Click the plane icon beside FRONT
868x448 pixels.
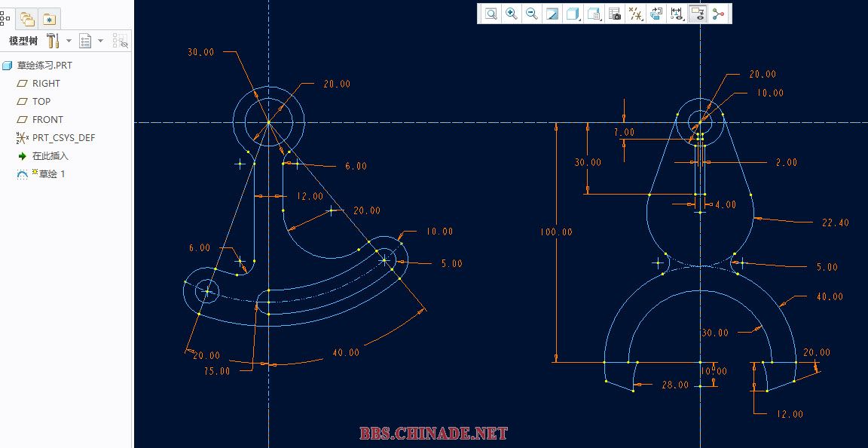click(22, 120)
